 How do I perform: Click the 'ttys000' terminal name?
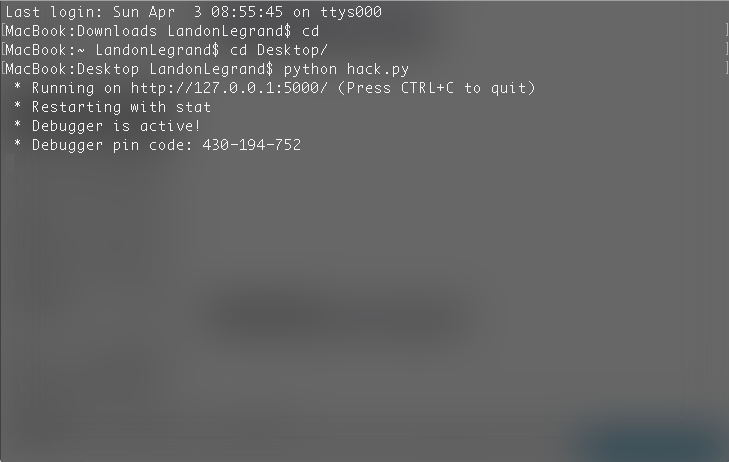(351, 12)
